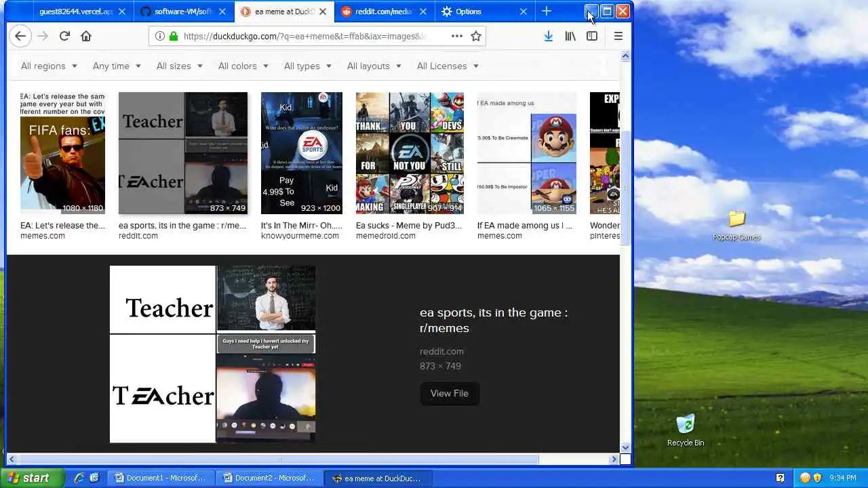The width and height of the screenshot is (868, 488).
Task: Select the FIFA fans Terminator meme thumbnail
Action: pyautogui.click(x=62, y=153)
